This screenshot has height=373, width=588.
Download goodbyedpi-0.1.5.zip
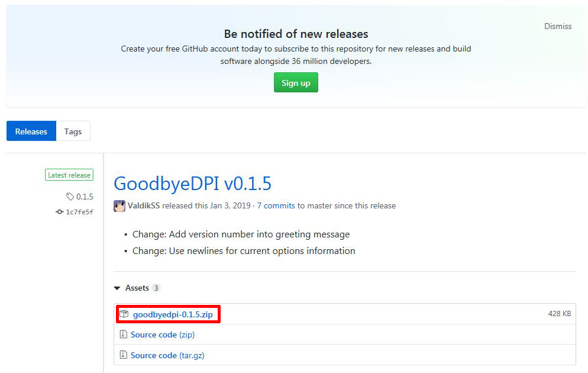[173, 314]
